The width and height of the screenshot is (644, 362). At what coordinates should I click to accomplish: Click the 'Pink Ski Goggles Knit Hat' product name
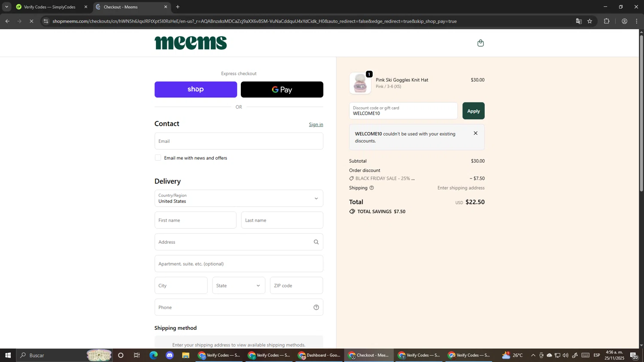coord(402,80)
